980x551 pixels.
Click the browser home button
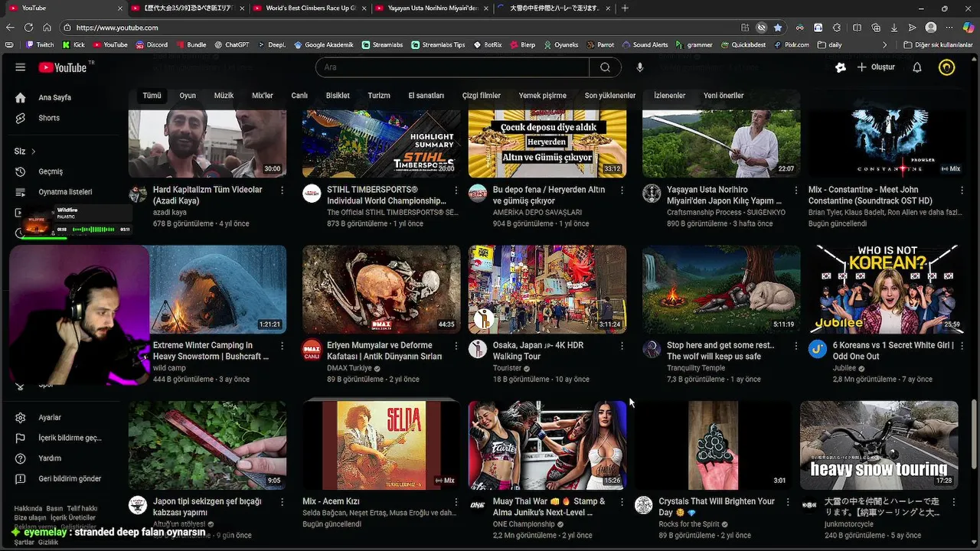[47, 28]
